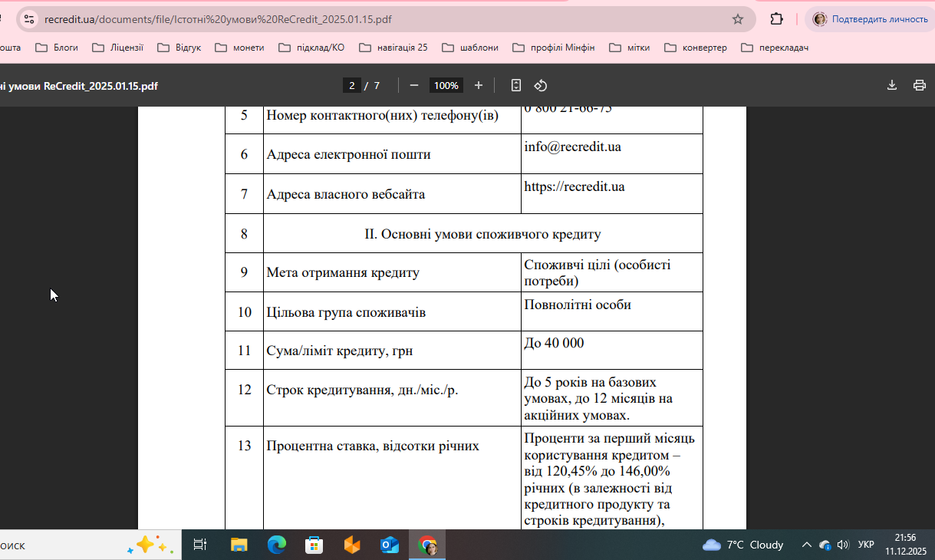Click row number 13 in the table
Screen dimensions: 935x560
coord(245,446)
